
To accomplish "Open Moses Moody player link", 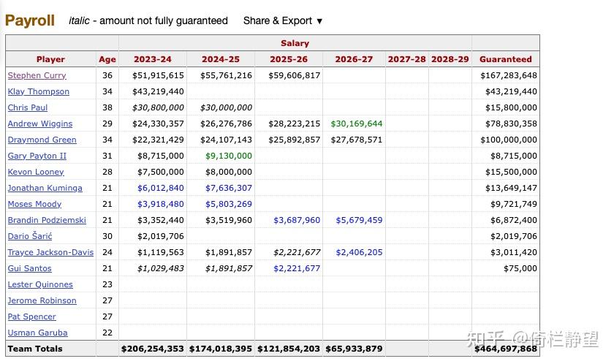I will click(x=34, y=203).
